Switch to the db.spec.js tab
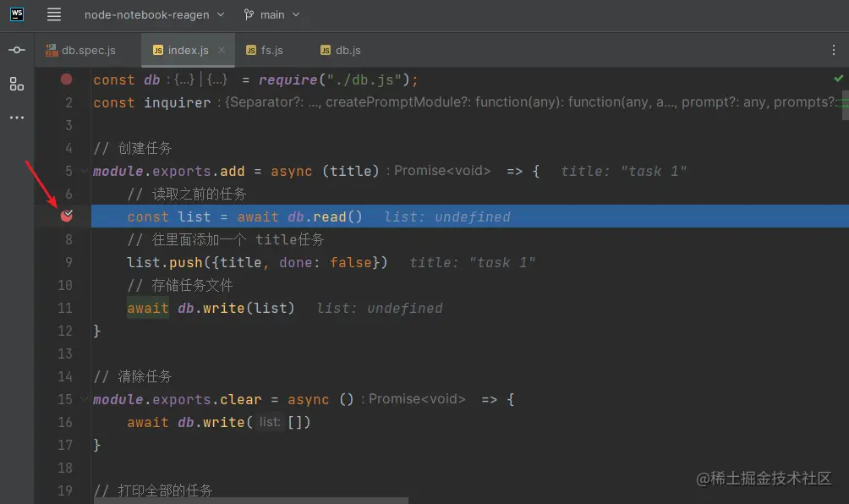The image size is (849, 504). pyautogui.click(x=81, y=51)
